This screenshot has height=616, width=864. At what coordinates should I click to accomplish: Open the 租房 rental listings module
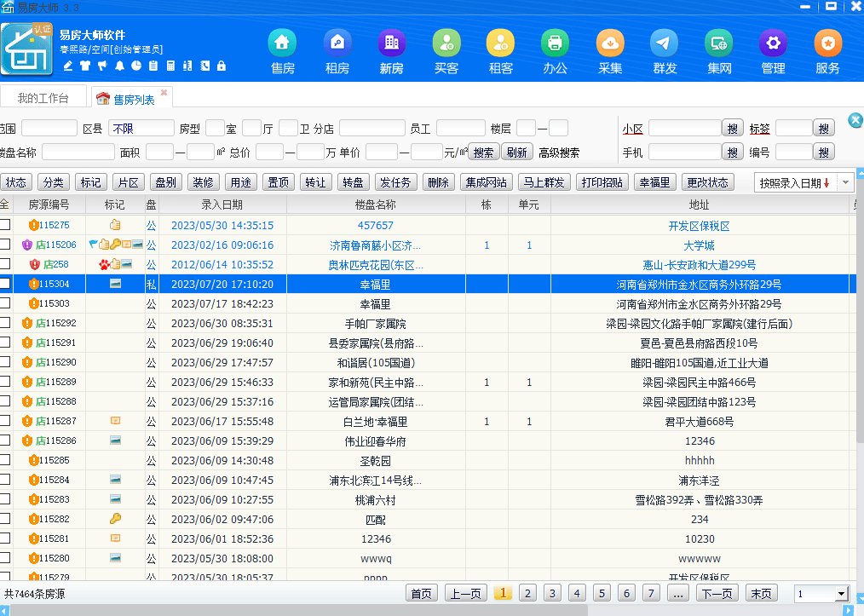(337, 52)
